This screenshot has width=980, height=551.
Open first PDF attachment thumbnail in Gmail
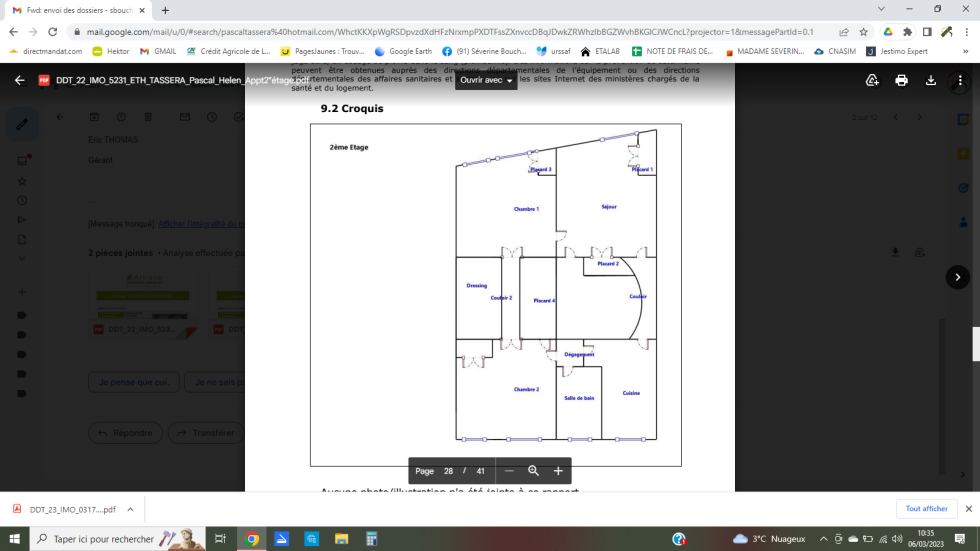click(x=143, y=304)
